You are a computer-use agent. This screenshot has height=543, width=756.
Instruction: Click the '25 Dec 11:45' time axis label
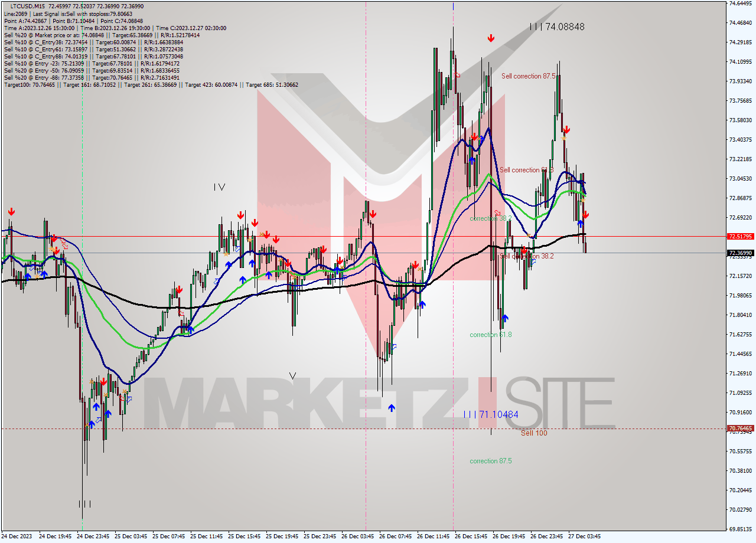point(206,537)
